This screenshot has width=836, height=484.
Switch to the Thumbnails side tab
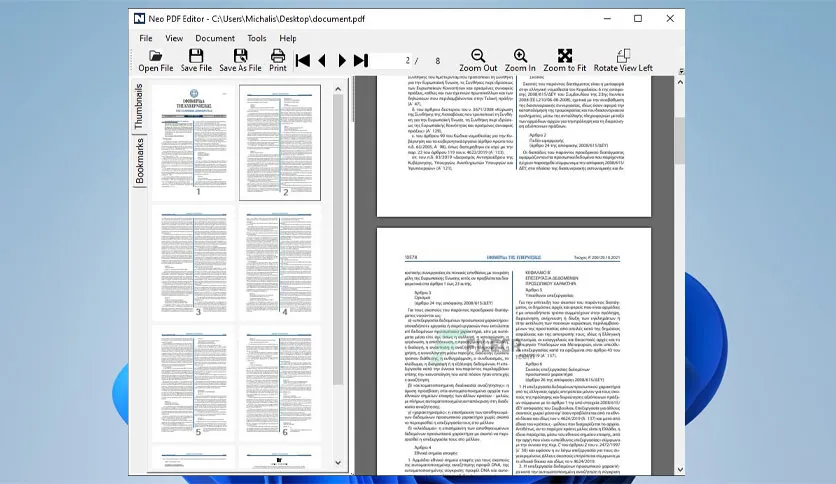(x=139, y=106)
